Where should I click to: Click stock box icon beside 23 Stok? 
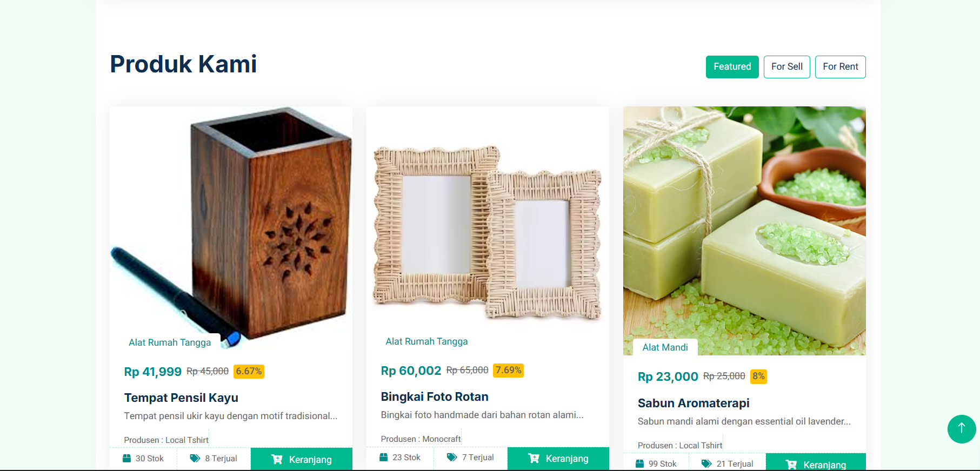click(384, 457)
